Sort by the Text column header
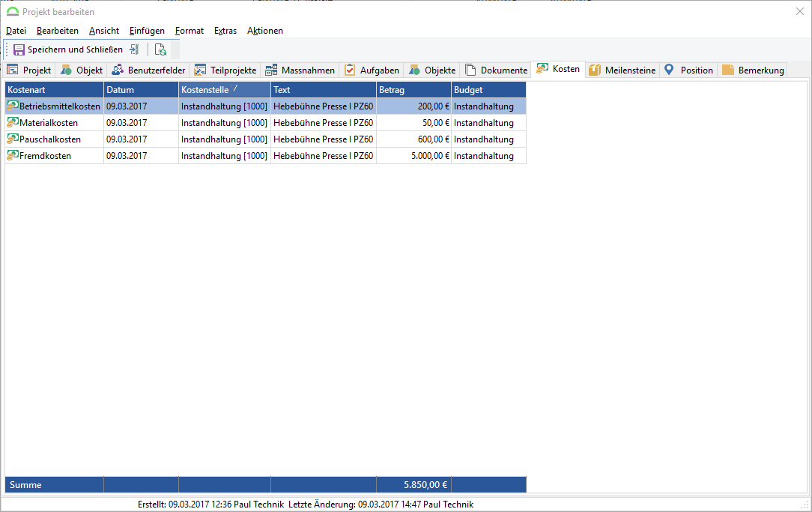This screenshot has width=812, height=512. (x=323, y=90)
